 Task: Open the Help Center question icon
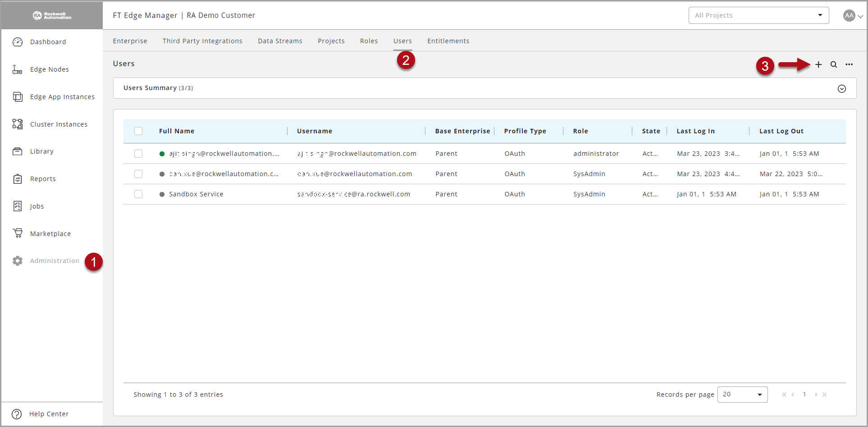pos(17,414)
